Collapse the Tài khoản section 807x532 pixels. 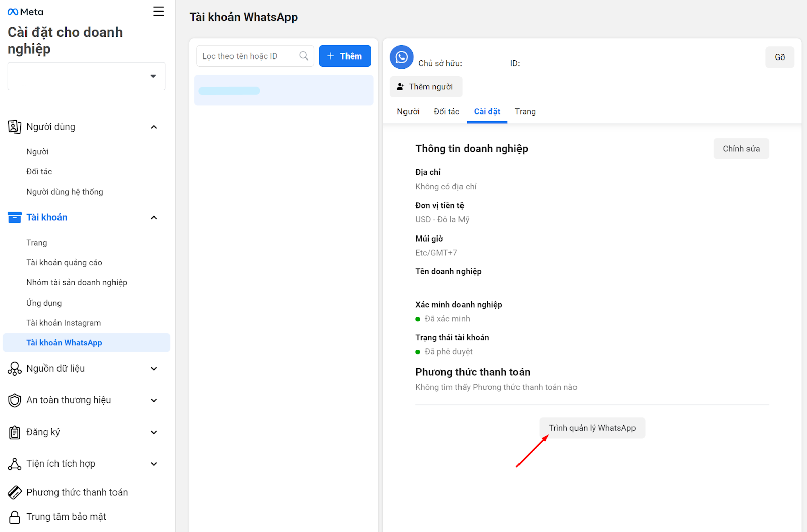[x=154, y=217]
